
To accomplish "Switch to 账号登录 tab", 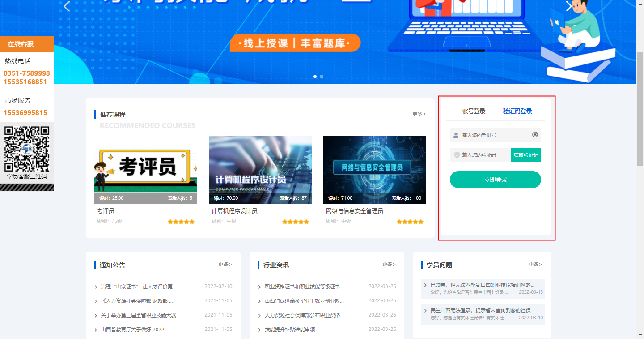I will 474,112.
